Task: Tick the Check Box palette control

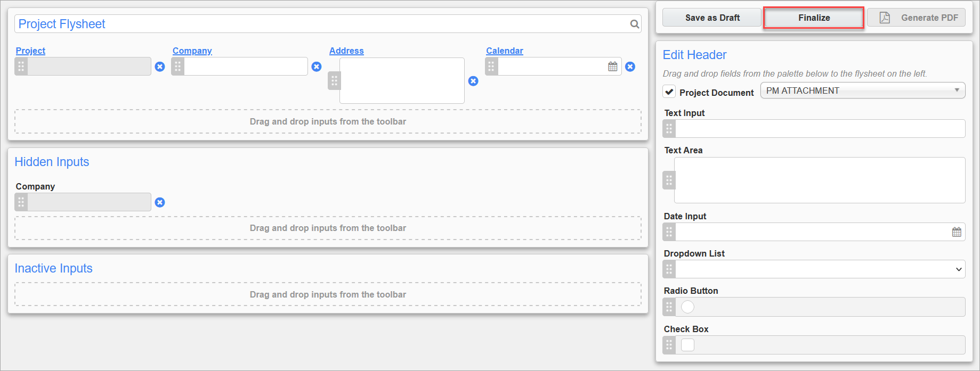Action: pyautogui.click(x=688, y=345)
